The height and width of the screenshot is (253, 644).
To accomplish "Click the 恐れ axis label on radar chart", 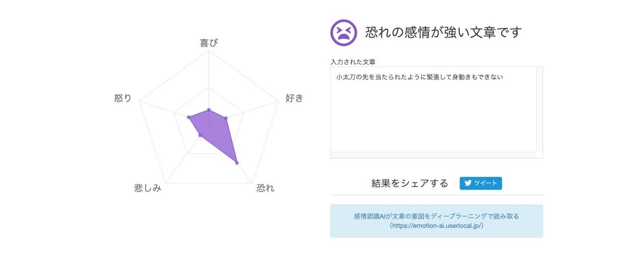I will 265,188.
